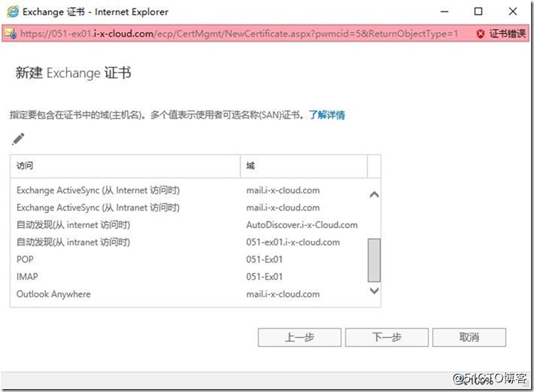This screenshot has width=534, height=392.
Task: Click the pencil edit icon
Action: pyautogui.click(x=18, y=139)
